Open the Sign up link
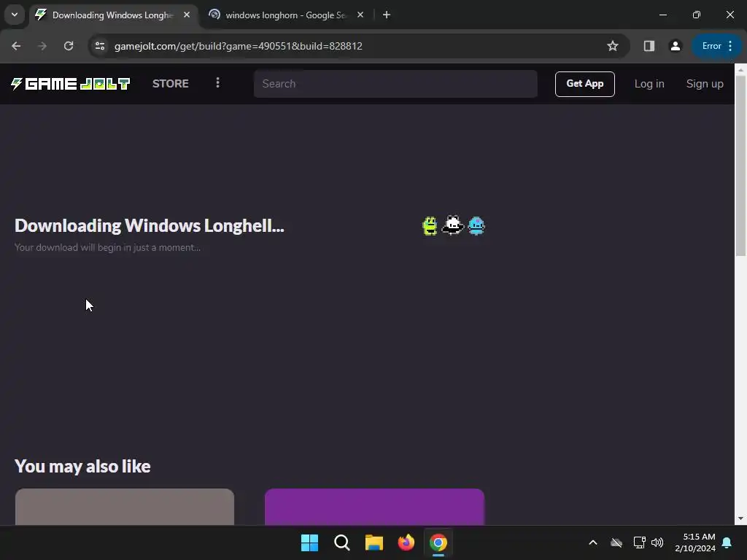The height and width of the screenshot is (560, 747). [x=705, y=84]
